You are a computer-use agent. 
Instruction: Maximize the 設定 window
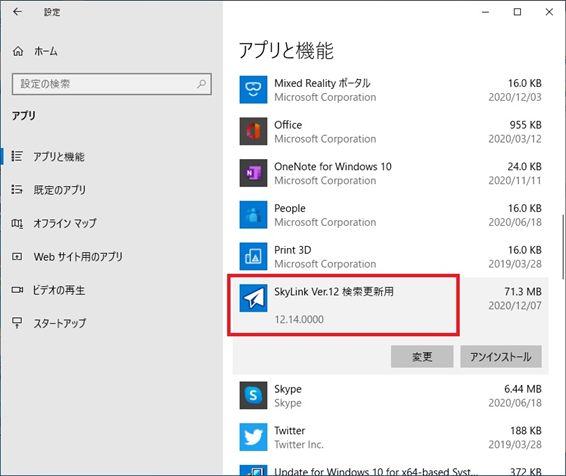517,12
